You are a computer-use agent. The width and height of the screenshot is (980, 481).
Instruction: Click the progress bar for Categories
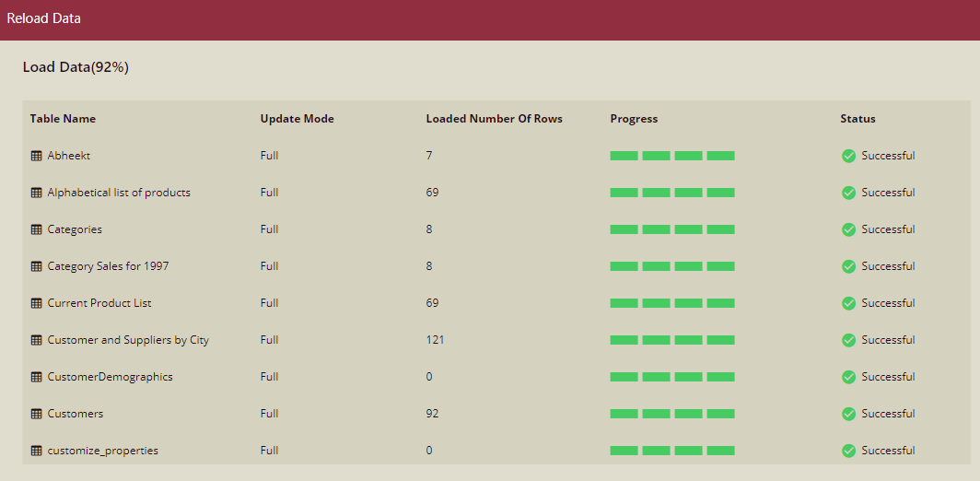(672, 229)
